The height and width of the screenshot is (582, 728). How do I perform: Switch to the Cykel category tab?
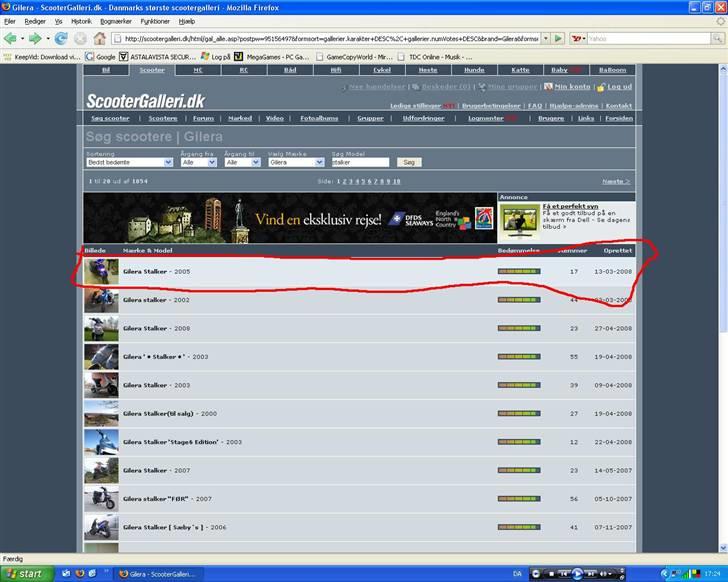coord(381,70)
